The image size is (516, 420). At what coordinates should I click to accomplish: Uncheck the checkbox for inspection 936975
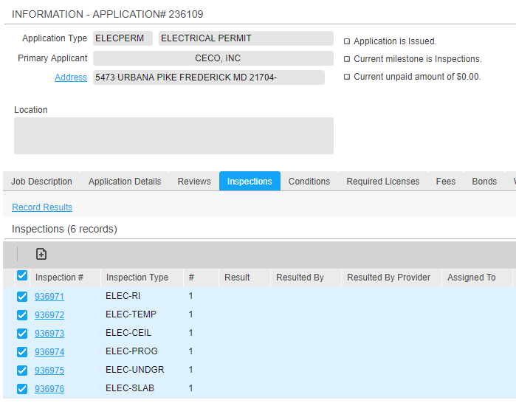(x=22, y=371)
